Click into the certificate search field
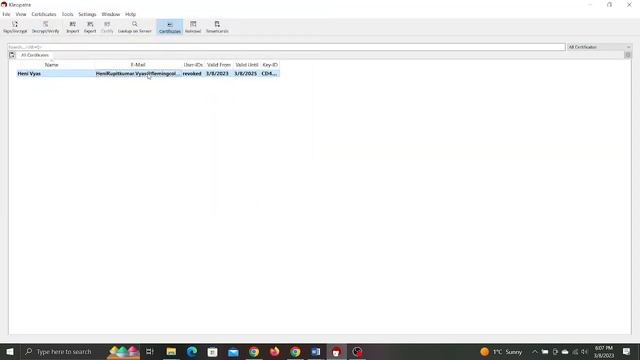The image size is (640, 360). (x=286, y=47)
